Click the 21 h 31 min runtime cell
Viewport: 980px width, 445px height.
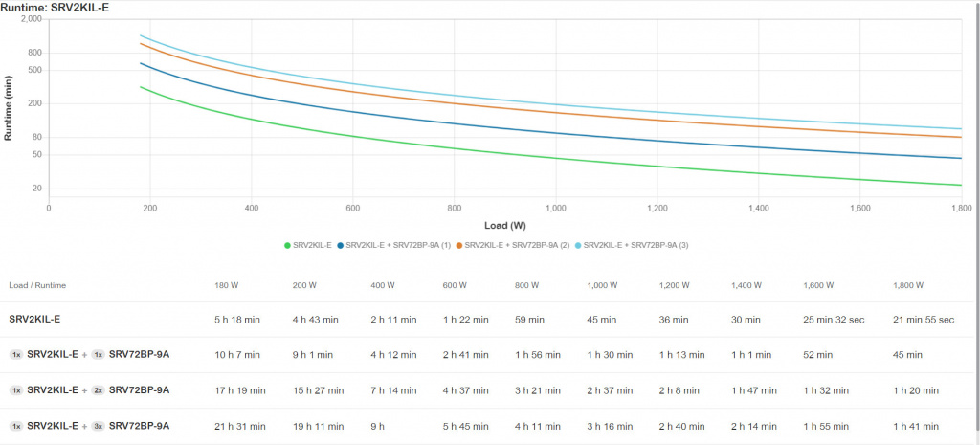click(x=240, y=426)
